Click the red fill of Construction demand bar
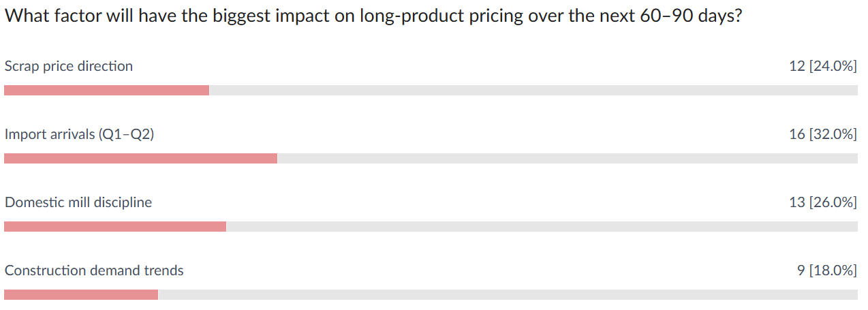Image resolution: width=868 pixels, height=310 pixels. (x=81, y=295)
